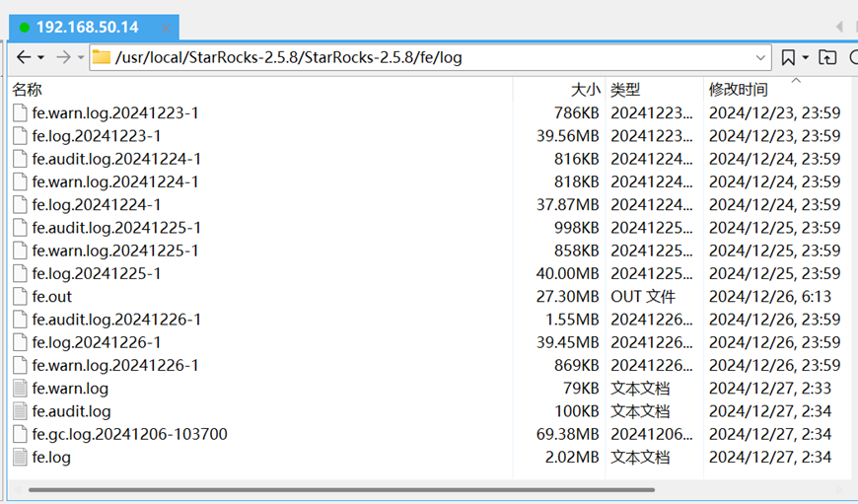Open the back button history dropdown
This screenshot has width=858, height=504.
40,57
